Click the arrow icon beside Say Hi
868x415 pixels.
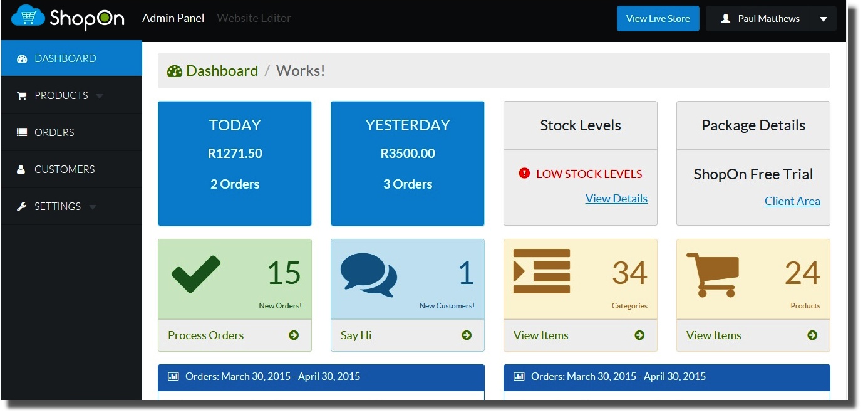[x=467, y=335]
